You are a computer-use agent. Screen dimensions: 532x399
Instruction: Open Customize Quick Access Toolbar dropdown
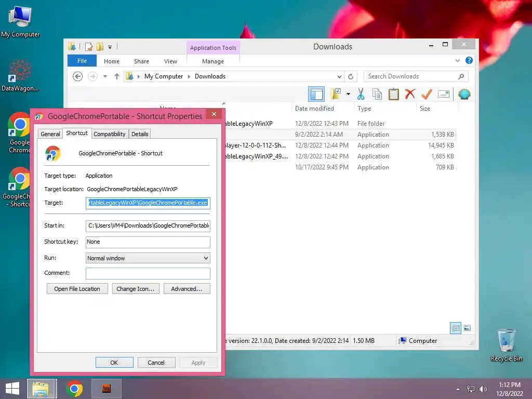[110, 47]
